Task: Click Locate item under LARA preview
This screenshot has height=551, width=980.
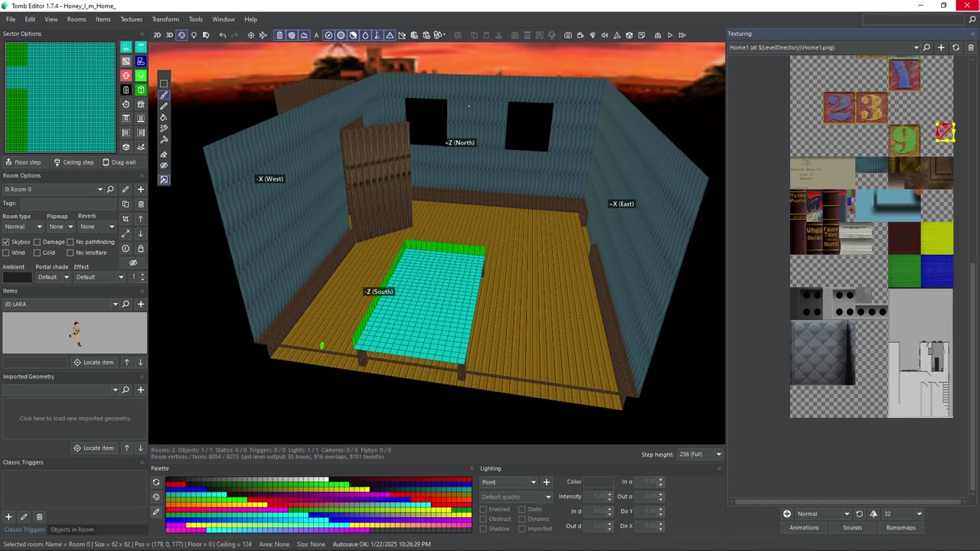Action: [x=93, y=362]
